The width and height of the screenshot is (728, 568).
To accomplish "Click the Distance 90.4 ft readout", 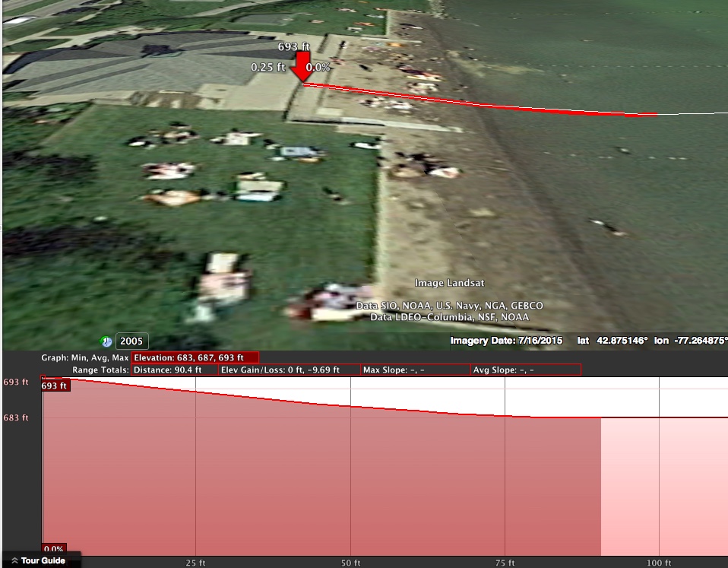I will pos(174,370).
